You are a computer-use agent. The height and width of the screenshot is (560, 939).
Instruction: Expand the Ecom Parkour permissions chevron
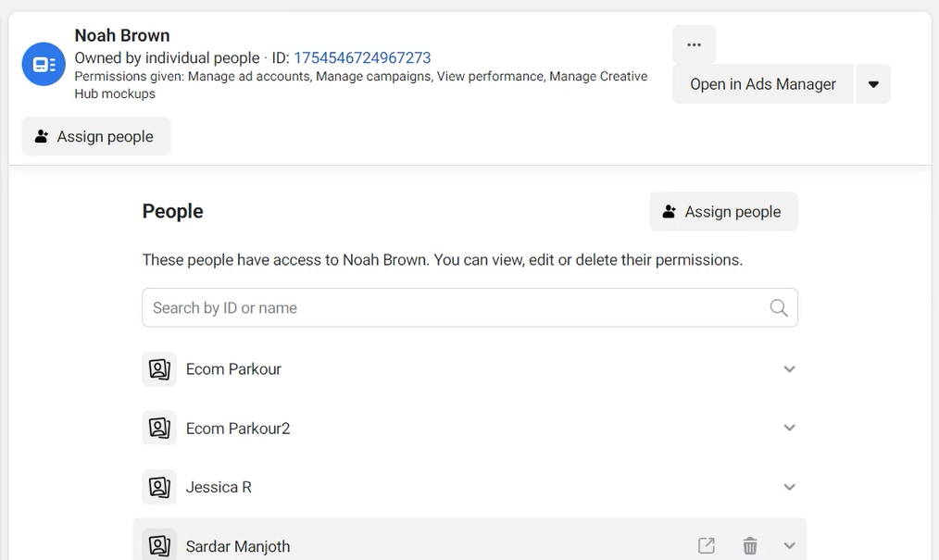click(x=789, y=369)
